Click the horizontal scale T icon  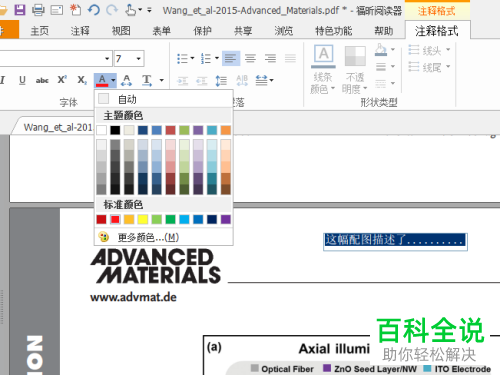[x=147, y=80]
